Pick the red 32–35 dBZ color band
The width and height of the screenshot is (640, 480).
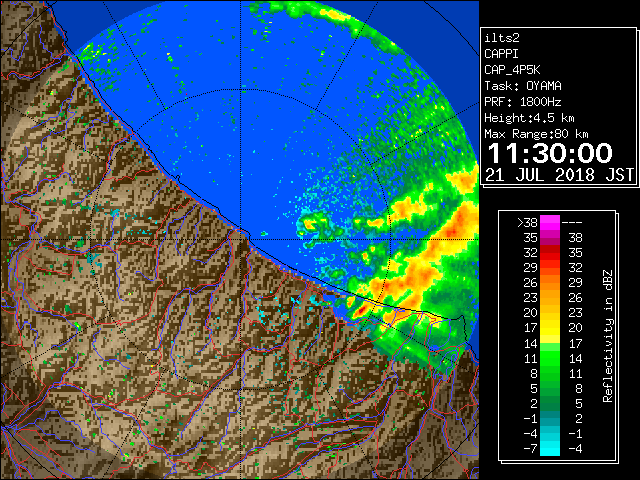click(x=550, y=253)
